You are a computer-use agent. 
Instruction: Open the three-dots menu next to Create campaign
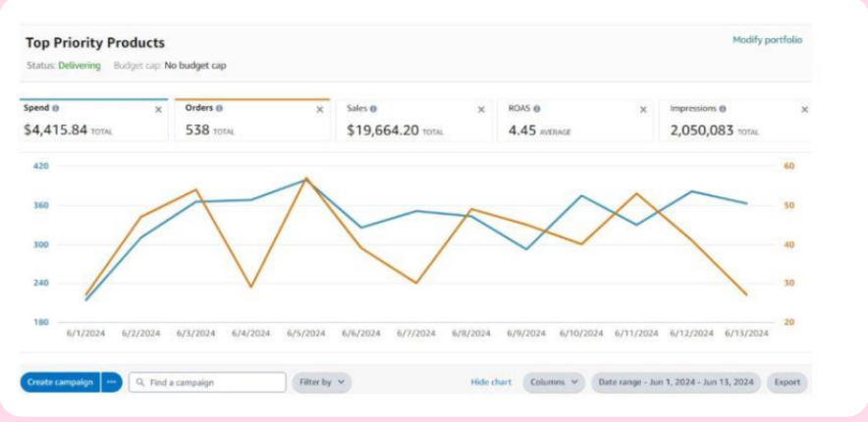(x=112, y=382)
